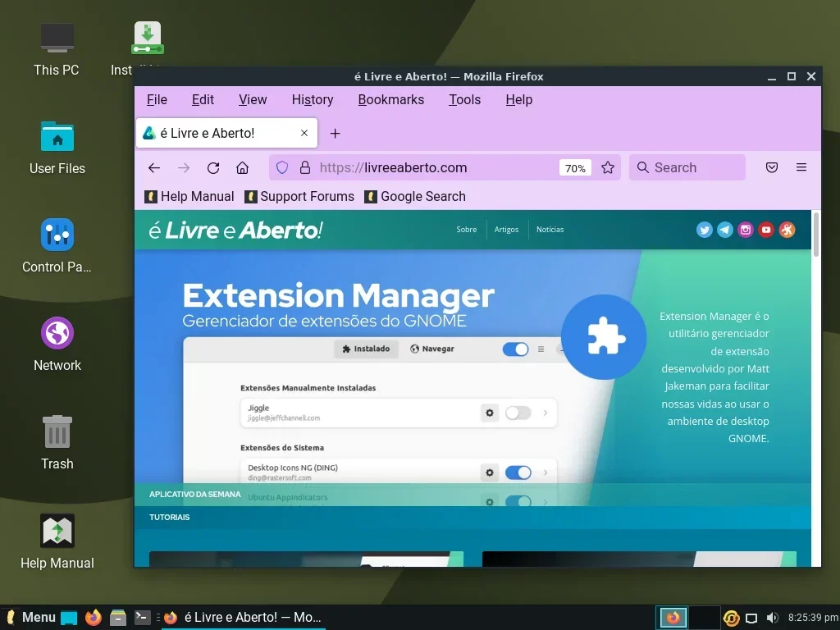Image resolution: width=840 pixels, height=630 pixels.
Task: Click the show desktop taskbar icon
Action: [x=69, y=618]
